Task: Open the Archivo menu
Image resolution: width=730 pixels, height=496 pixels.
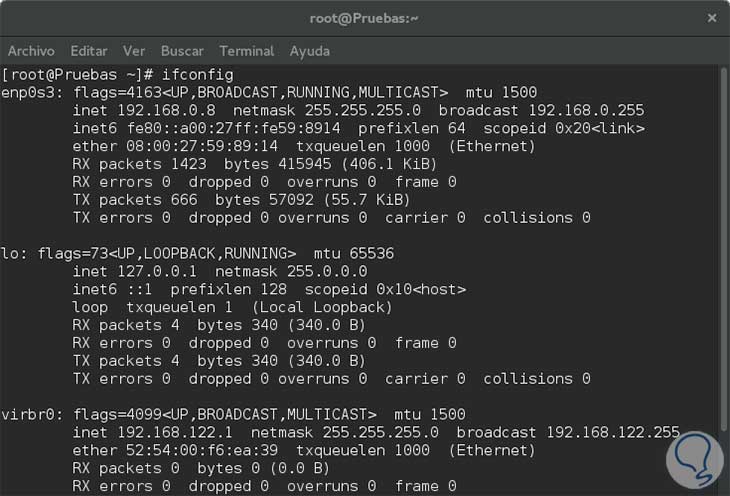Action: click(30, 51)
